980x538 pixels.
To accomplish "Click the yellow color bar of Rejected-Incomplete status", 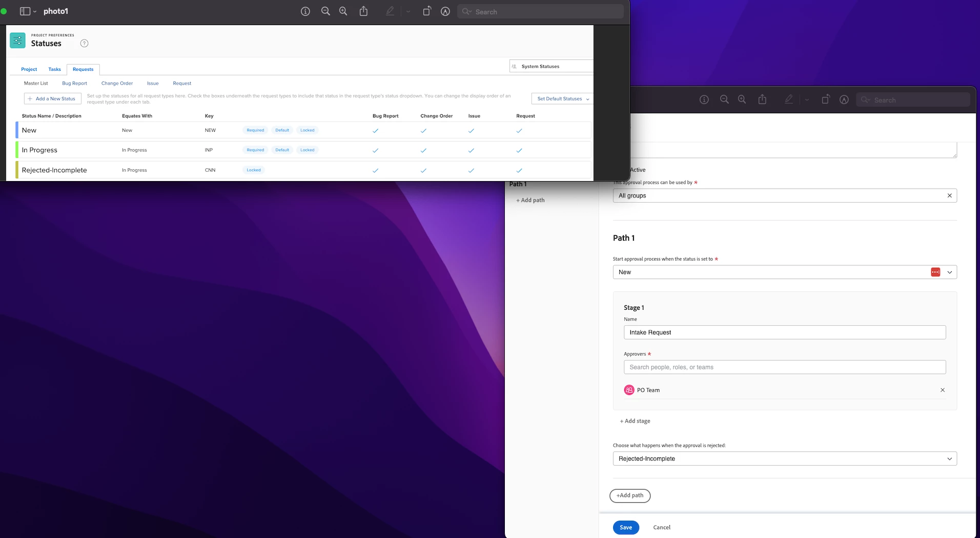I will point(17,170).
